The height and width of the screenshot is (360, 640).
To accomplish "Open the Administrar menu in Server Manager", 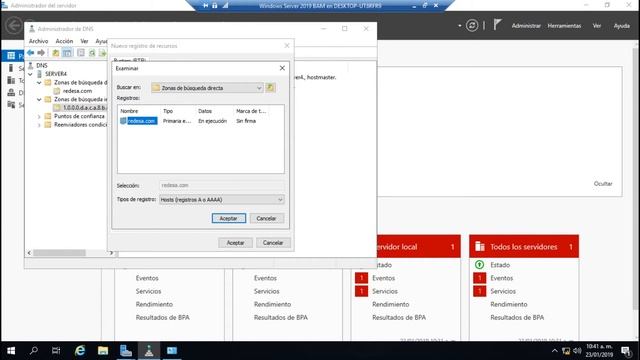I will [x=526, y=26].
